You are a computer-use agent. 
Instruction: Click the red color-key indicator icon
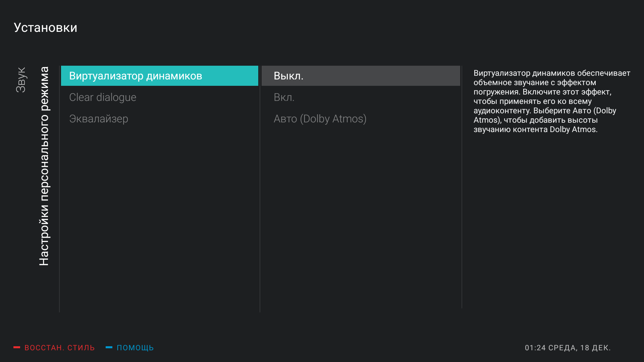(17, 348)
